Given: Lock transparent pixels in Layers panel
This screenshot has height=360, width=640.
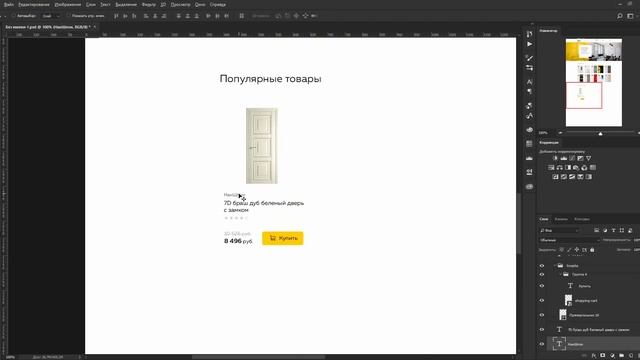Looking at the screenshot, I should pyautogui.click(x=562, y=250).
